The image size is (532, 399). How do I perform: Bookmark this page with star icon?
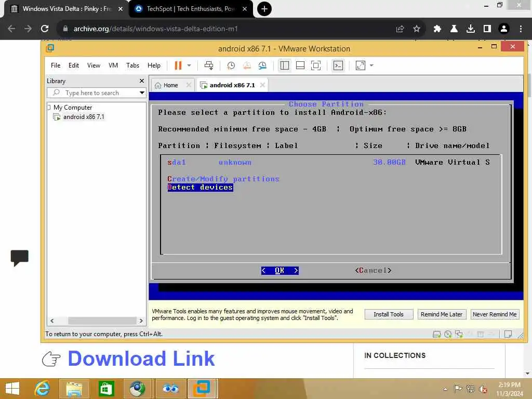click(x=417, y=29)
